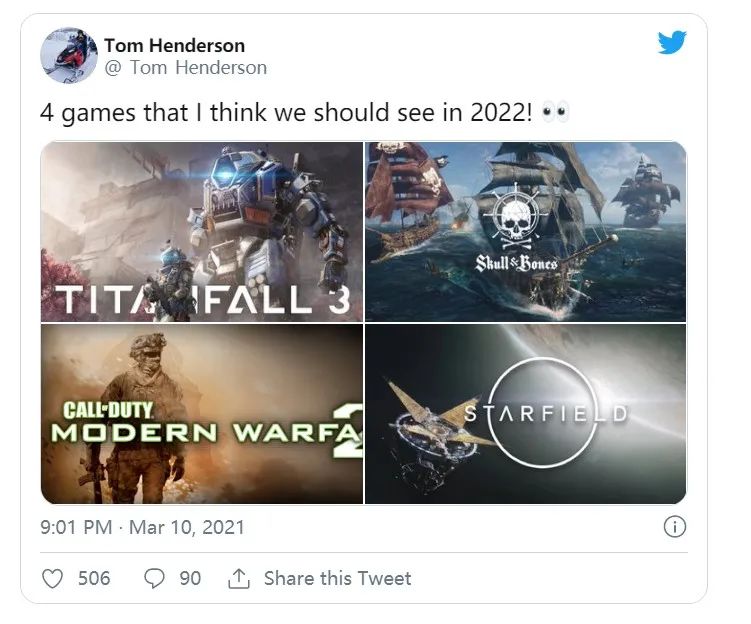
Task: Like the tweet with the heart icon
Action: [x=52, y=579]
